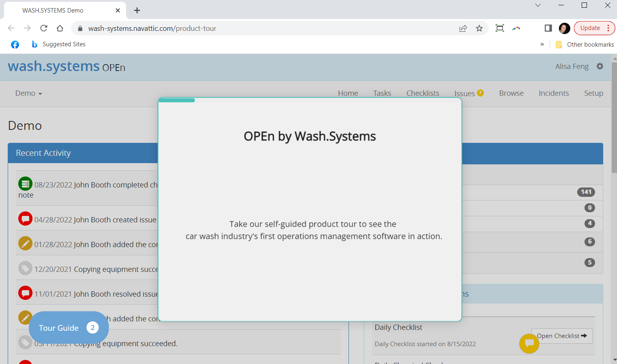617x364 pixels.
Task: Click the wash.systems OPEn logo
Action: point(67,66)
